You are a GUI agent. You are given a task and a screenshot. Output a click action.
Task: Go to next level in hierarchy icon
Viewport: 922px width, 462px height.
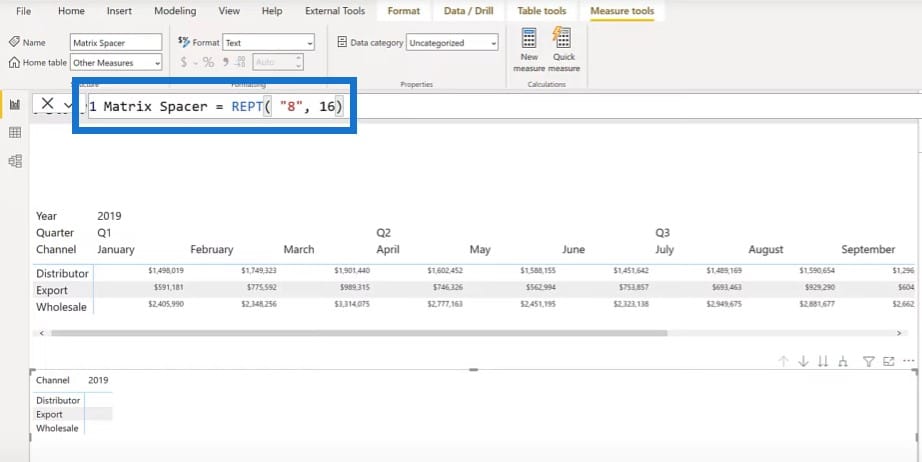pos(823,361)
